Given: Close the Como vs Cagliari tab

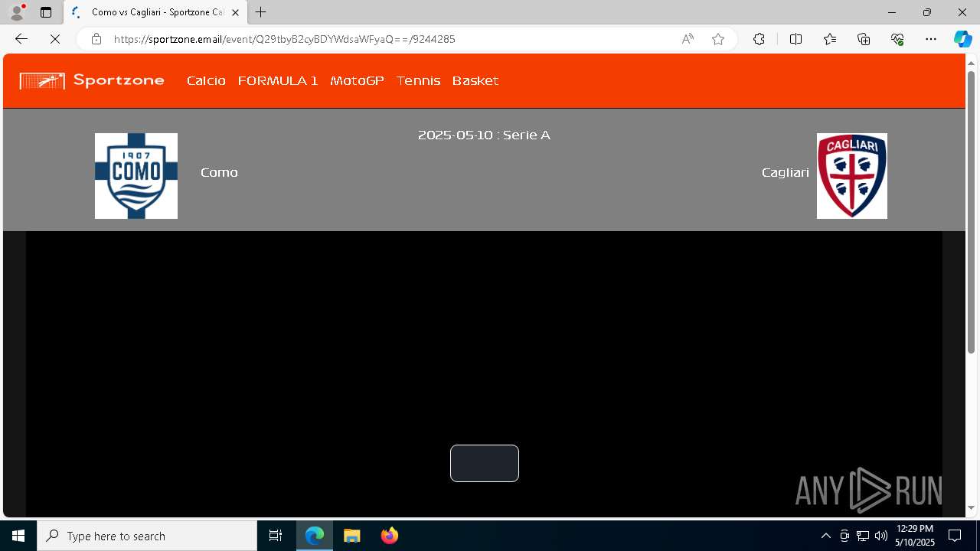Looking at the screenshot, I should click(x=235, y=12).
